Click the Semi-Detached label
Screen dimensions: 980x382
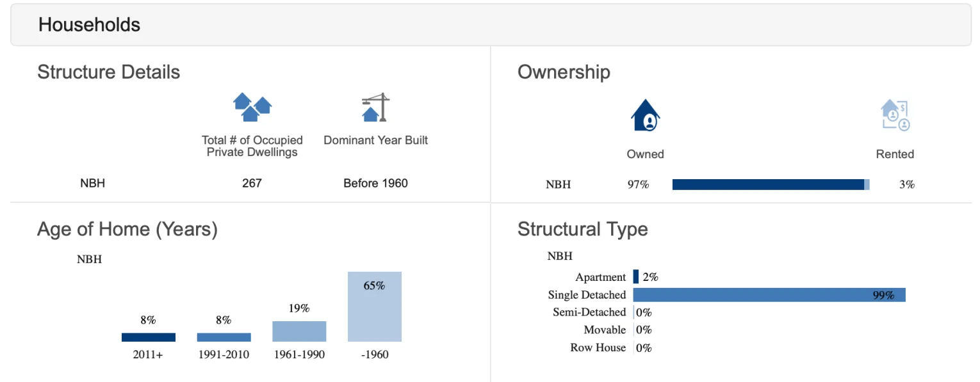(589, 312)
